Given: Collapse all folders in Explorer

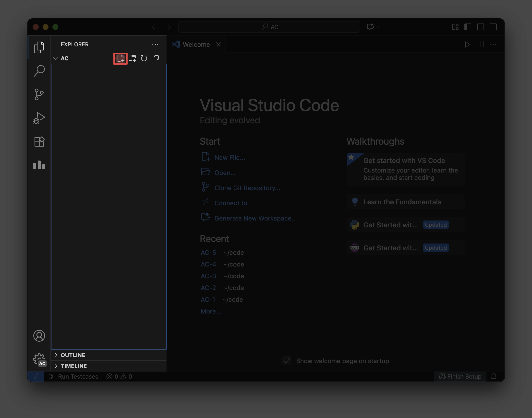Looking at the screenshot, I should 156,58.
